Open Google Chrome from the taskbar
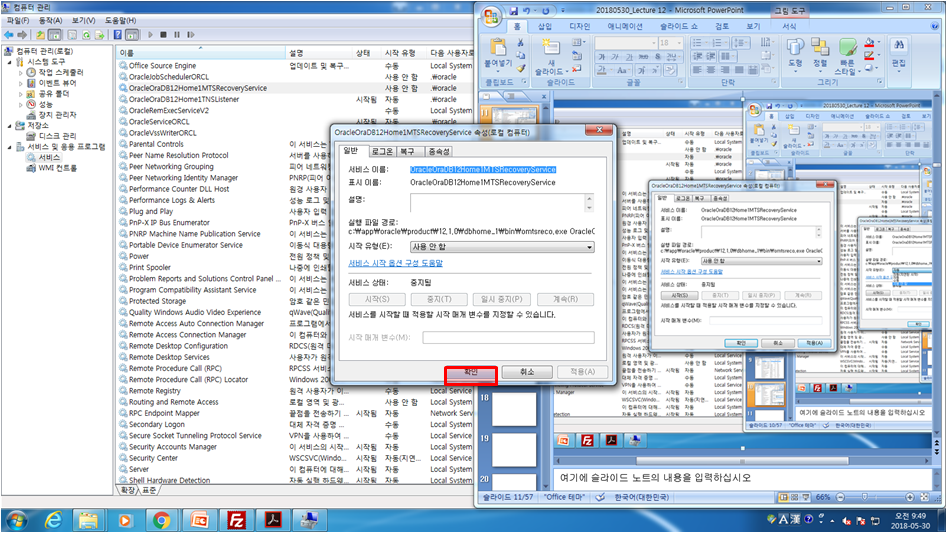This screenshot has width=947, height=533. (161, 520)
